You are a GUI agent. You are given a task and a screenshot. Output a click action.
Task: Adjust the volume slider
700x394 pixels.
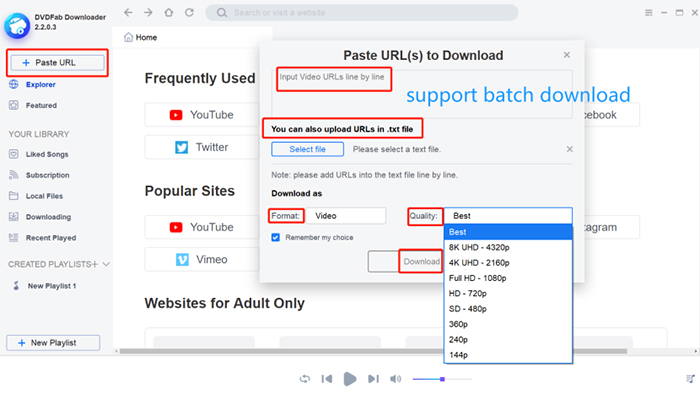coord(442,379)
